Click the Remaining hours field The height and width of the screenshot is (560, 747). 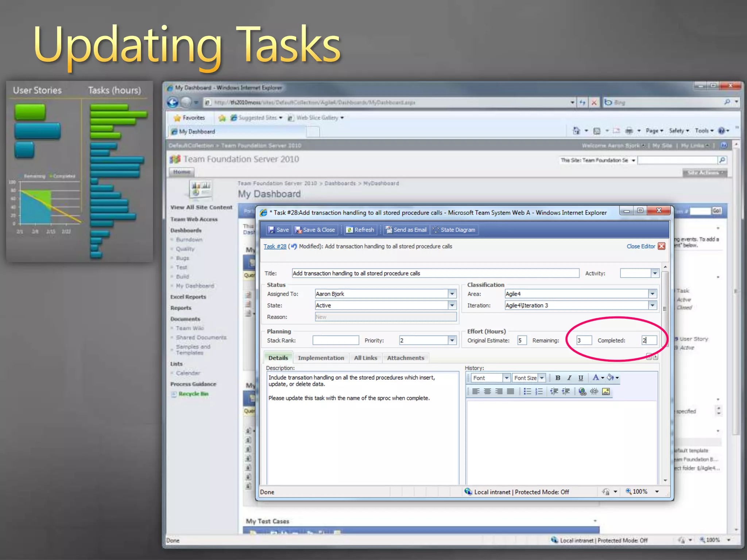pyautogui.click(x=584, y=341)
